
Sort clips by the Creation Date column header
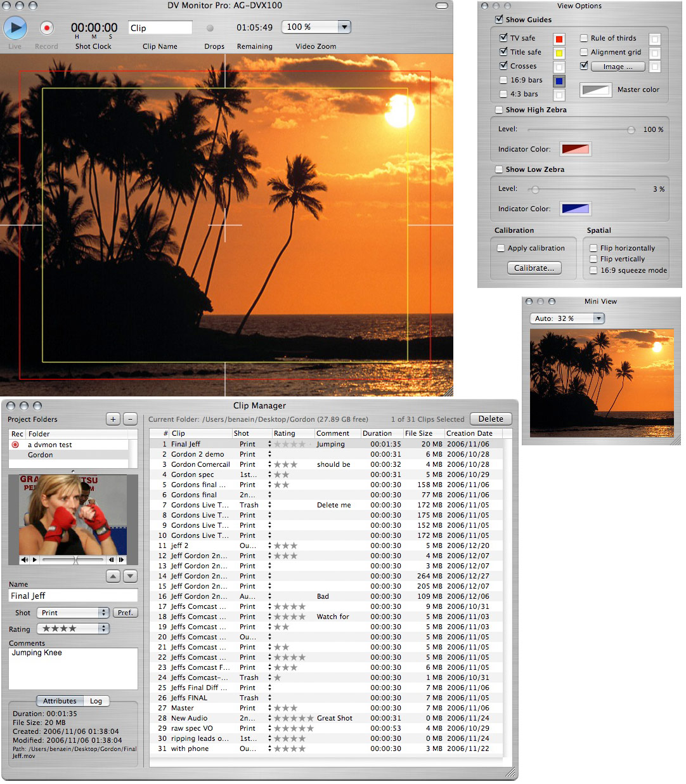[473, 433]
